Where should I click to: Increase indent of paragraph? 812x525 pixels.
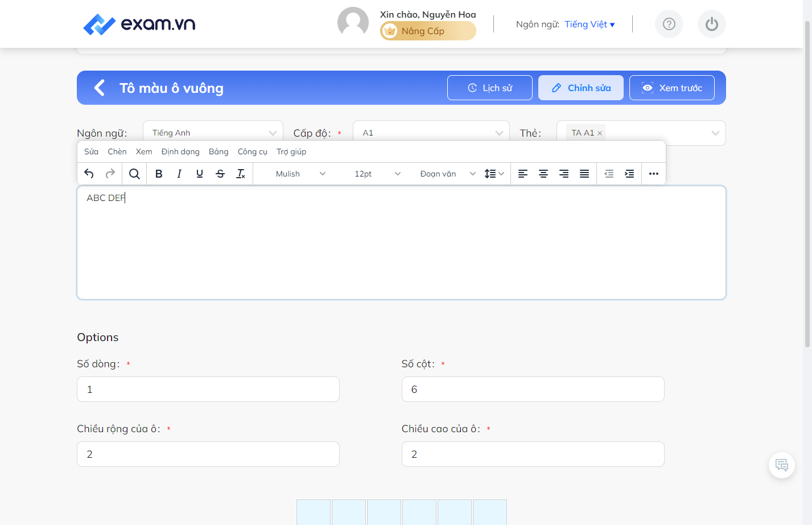coord(629,174)
